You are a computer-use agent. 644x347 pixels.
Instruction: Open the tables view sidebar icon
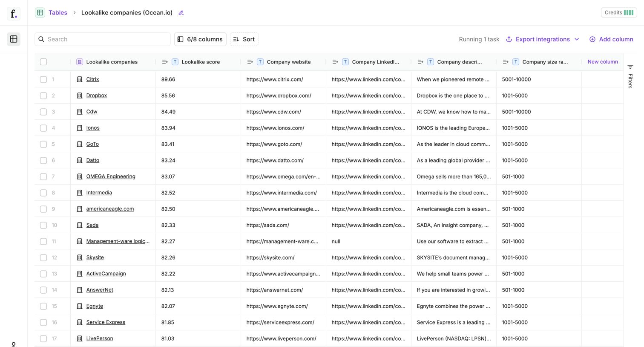click(x=14, y=39)
